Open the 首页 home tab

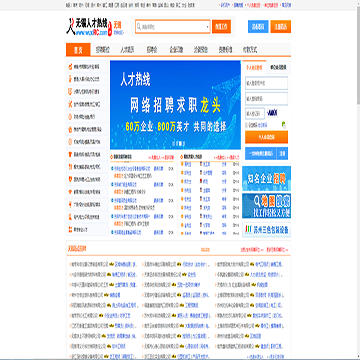pos(78,50)
